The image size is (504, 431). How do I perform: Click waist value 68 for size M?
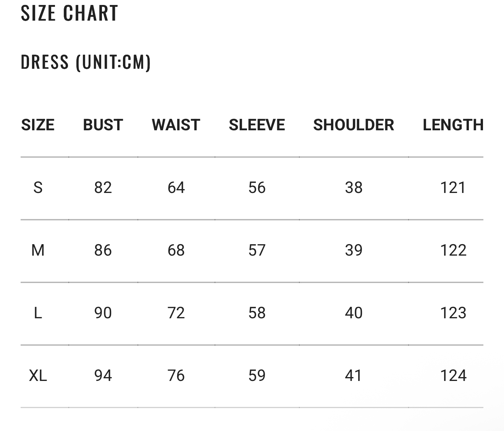(176, 250)
